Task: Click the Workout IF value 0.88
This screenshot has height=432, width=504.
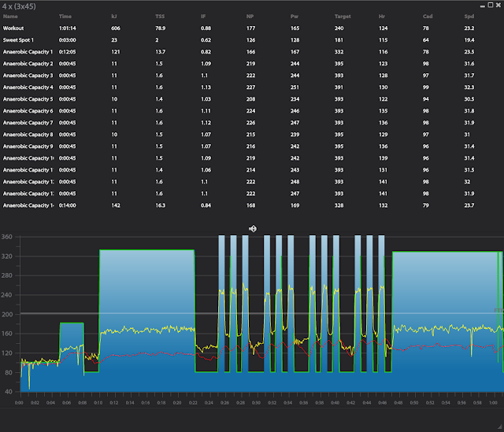Action: pos(206,28)
